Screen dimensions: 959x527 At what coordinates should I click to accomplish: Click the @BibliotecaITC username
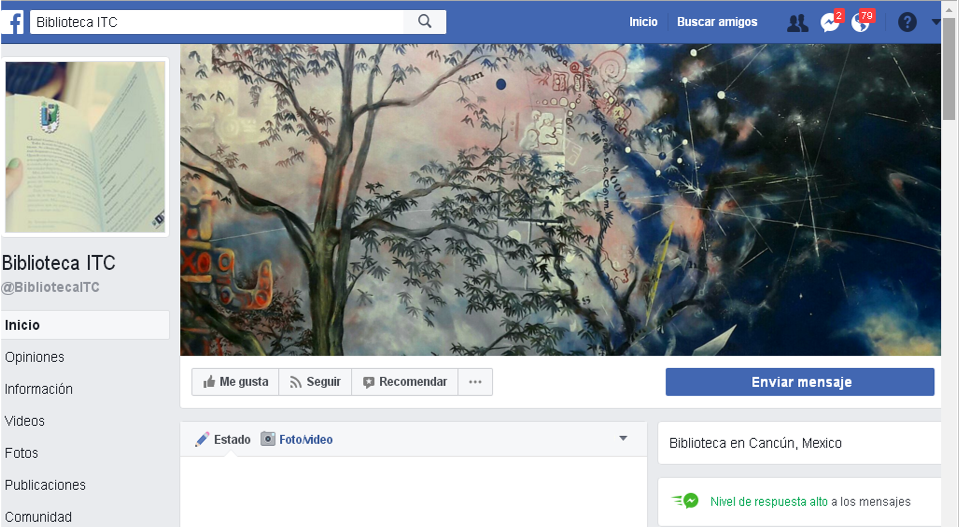tap(50, 287)
